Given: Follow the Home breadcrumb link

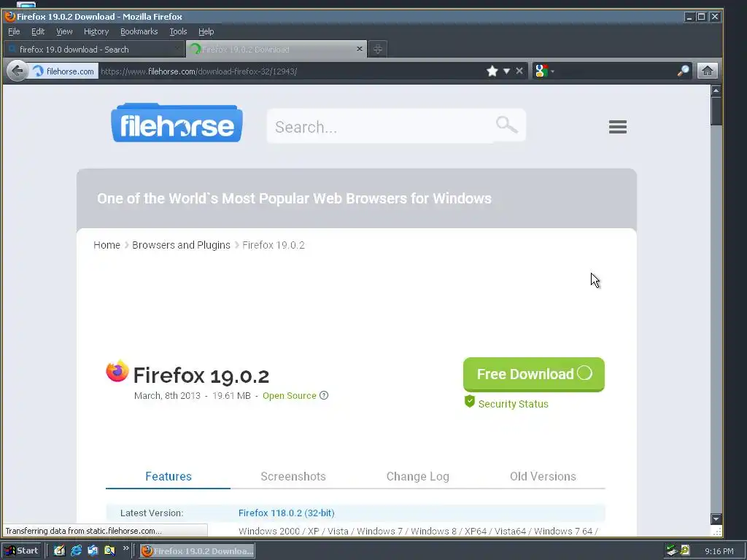Looking at the screenshot, I should 107,245.
